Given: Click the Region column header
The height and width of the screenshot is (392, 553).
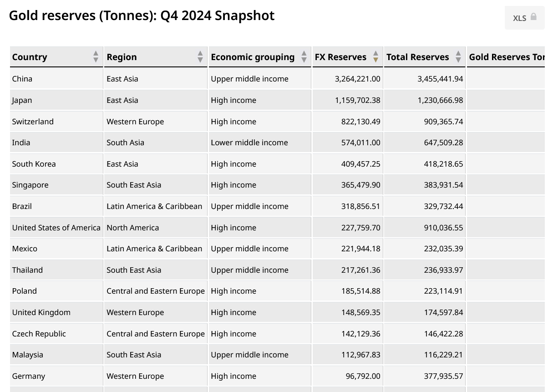Looking at the screenshot, I should point(122,57).
